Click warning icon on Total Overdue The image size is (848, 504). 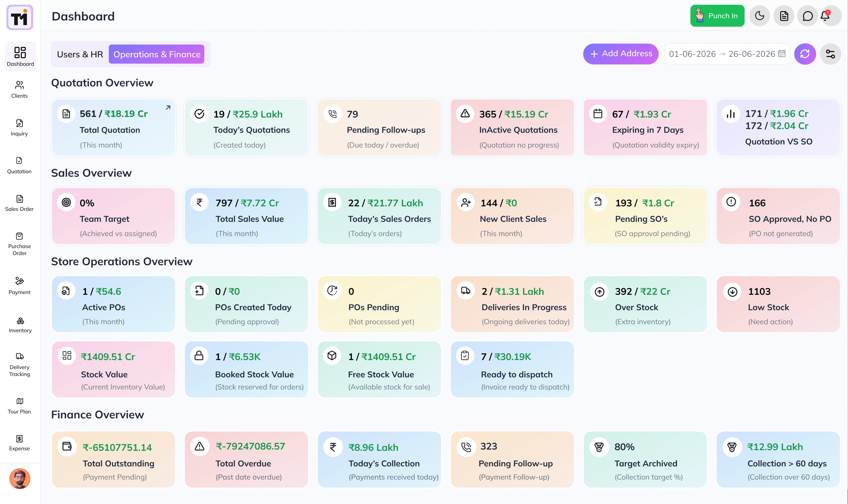[200, 447]
